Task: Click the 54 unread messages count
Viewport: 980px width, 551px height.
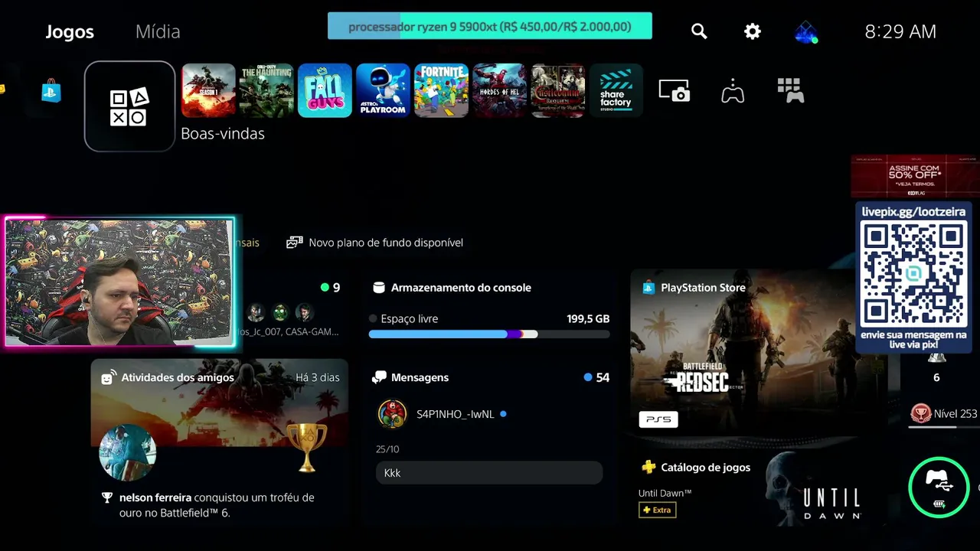Action: point(603,377)
